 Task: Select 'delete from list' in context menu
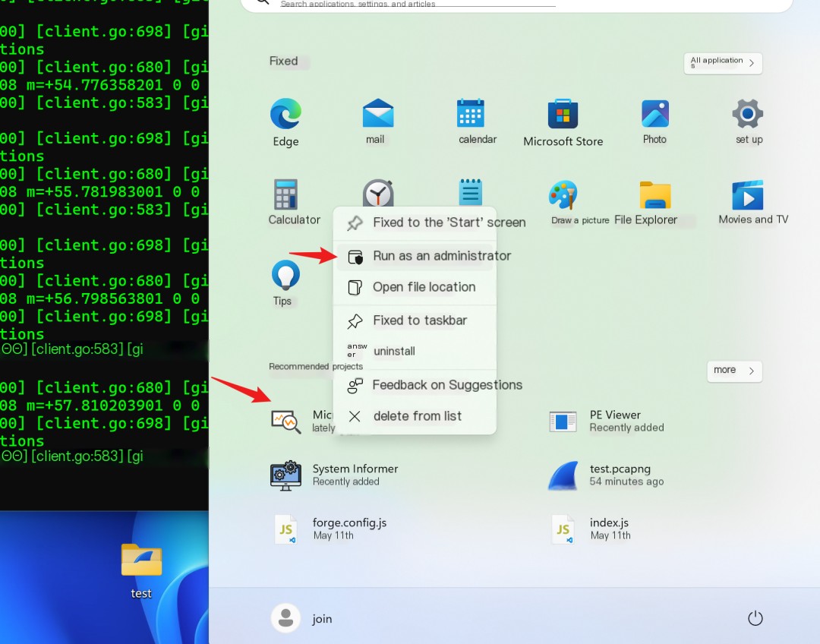[x=415, y=416]
